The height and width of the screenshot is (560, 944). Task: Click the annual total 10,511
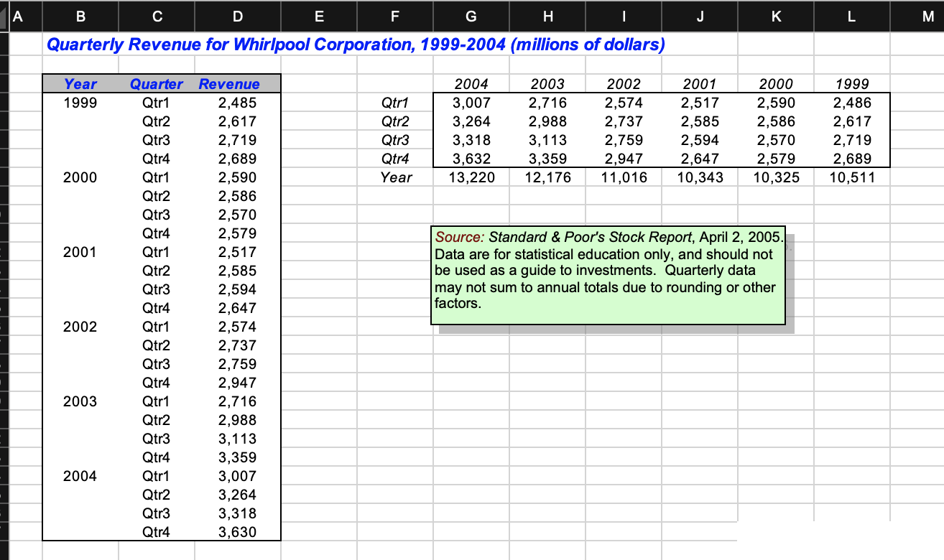(x=852, y=177)
